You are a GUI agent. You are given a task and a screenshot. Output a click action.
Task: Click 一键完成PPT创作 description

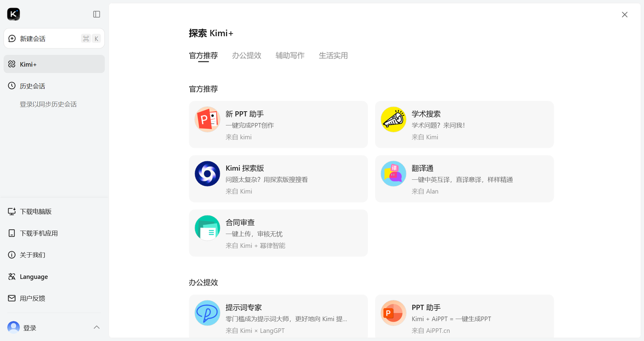[250, 125]
